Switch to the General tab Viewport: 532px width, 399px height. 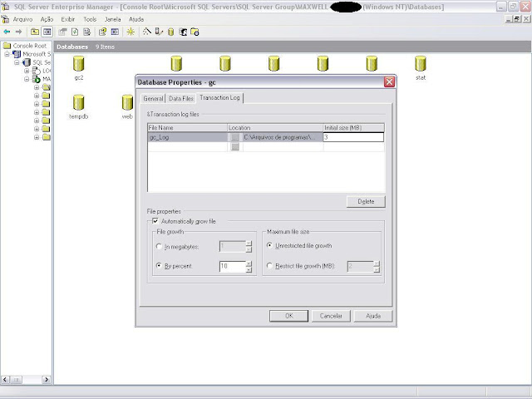click(x=153, y=98)
